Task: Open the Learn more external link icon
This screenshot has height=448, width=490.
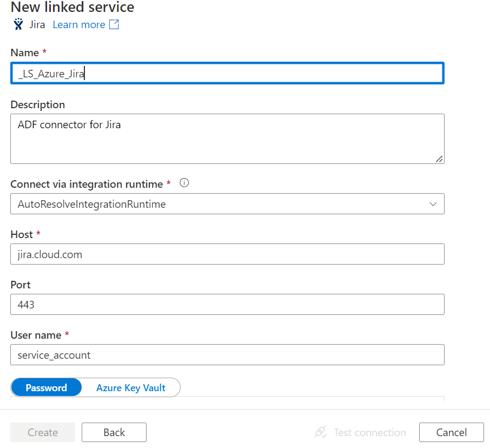Action: [114, 24]
